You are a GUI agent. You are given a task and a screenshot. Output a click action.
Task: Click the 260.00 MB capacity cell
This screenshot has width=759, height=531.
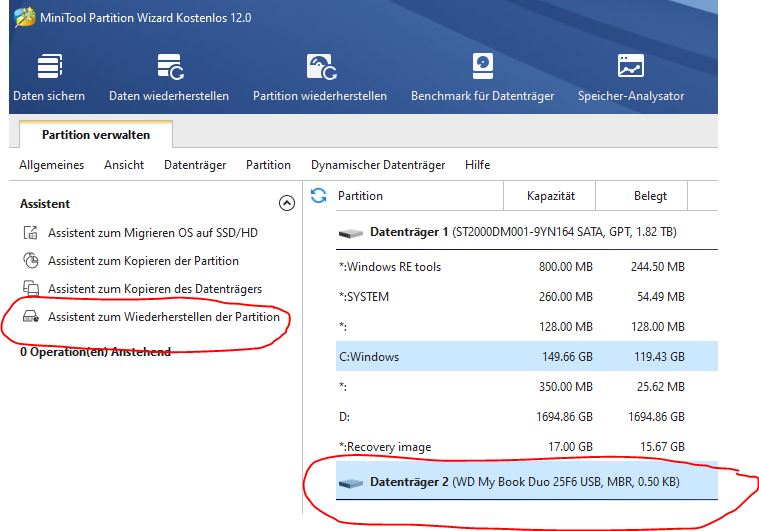pyautogui.click(x=565, y=297)
